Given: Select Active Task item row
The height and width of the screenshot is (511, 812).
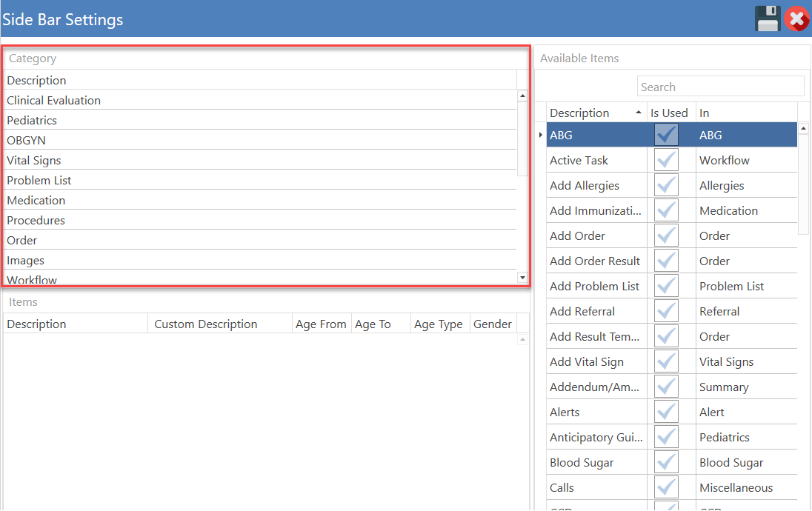Looking at the screenshot, I should [672, 160].
